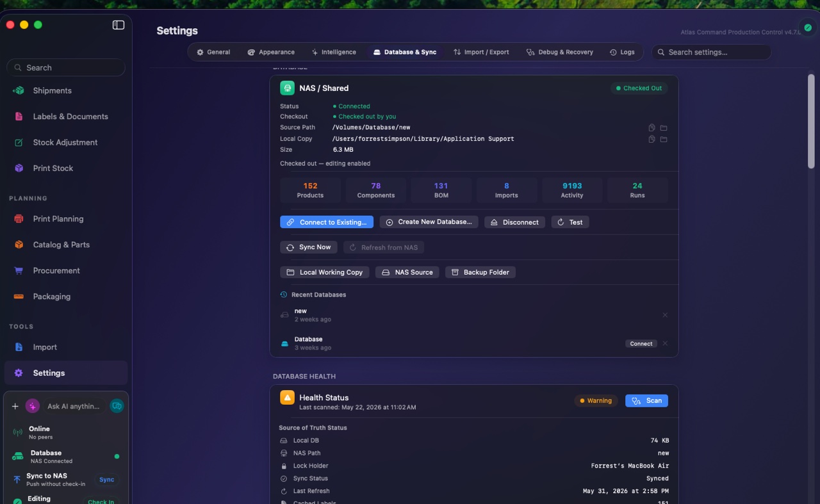820x504 pixels.
Task: Open the NAS Source folder
Action: point(407,272)
